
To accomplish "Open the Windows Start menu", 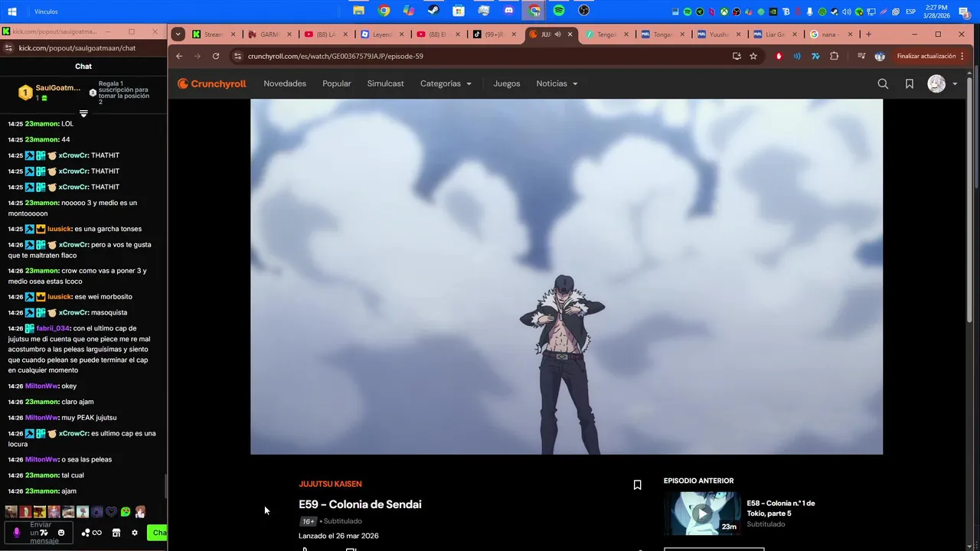I will pyautogui.click(x=12, y=11).
